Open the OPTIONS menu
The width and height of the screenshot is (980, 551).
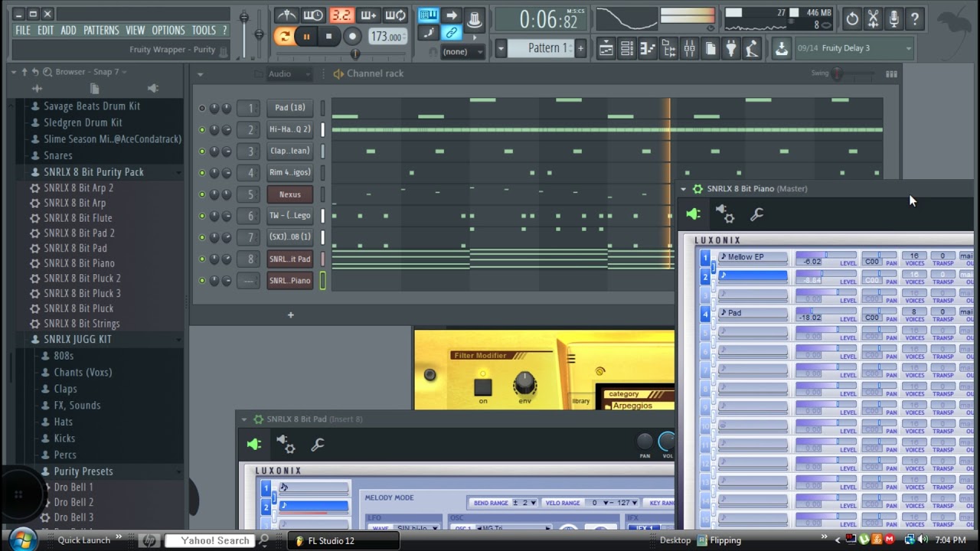click(x=168, y=31)
